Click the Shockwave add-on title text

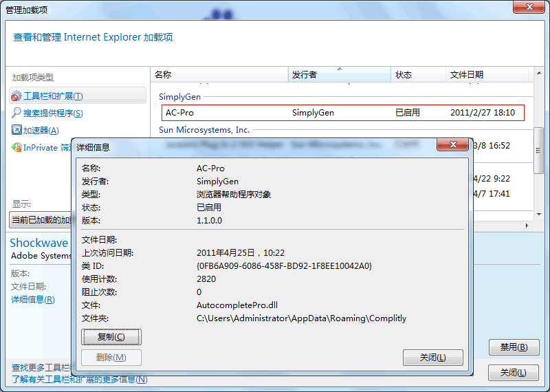point(39,243)
